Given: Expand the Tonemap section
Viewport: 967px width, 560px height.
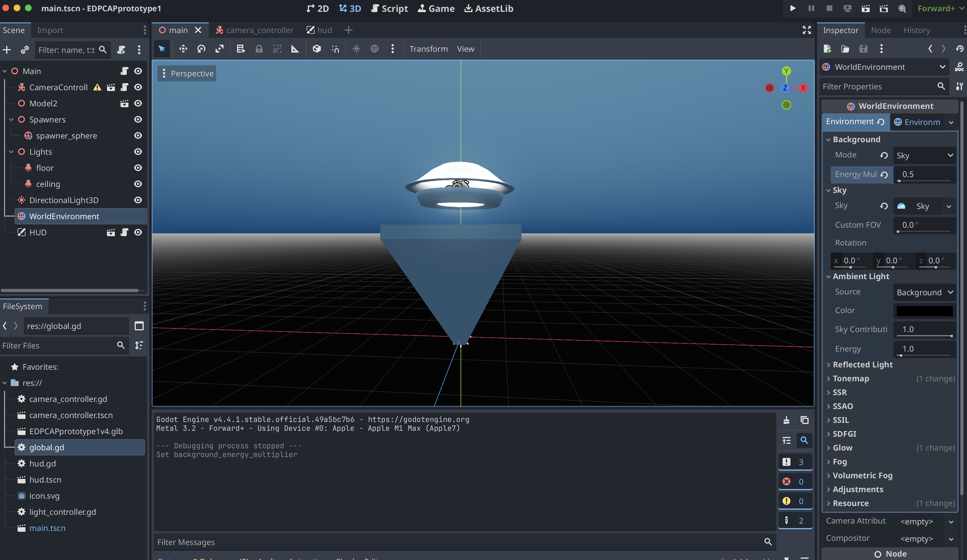Looking at the screenshot, I should [851, 379].
